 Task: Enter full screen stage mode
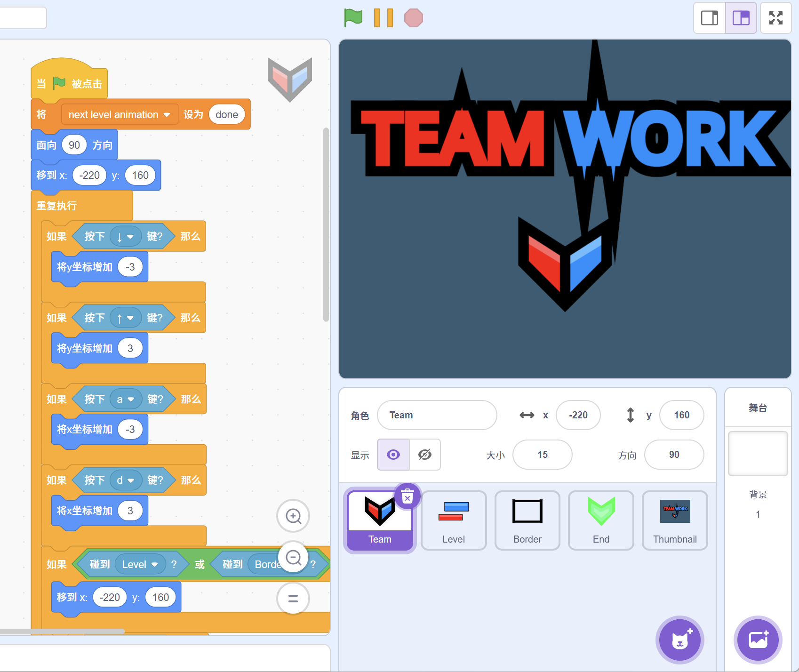click(x=775, y=18)
